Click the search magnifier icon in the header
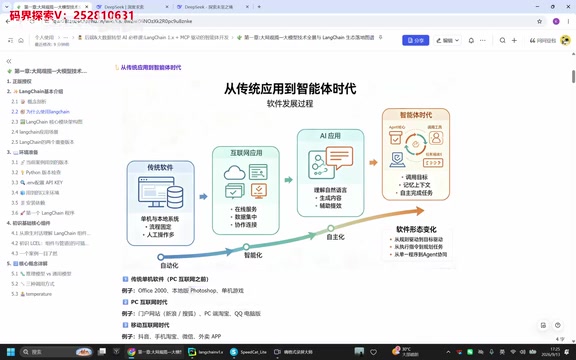The height and width of the screenshot is (360, 576). (x=502, y=40)
